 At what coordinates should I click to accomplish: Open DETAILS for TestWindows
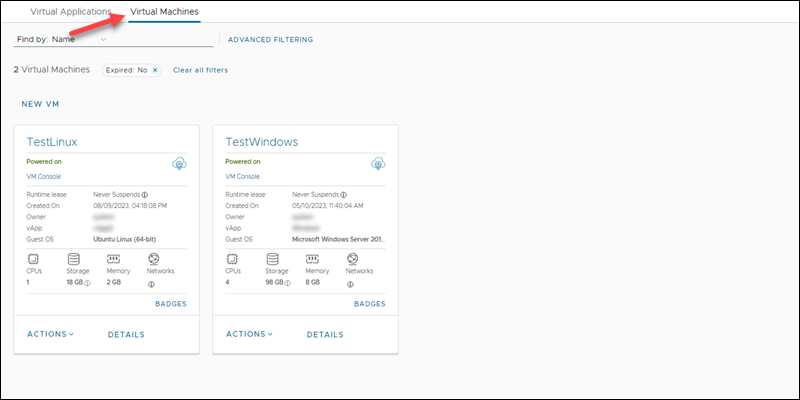point(325,335)
